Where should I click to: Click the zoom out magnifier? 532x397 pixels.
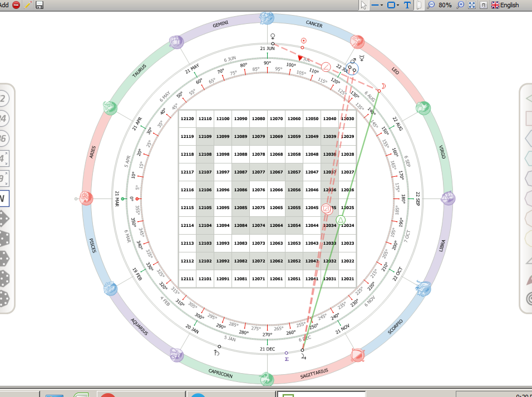point(431,5)
